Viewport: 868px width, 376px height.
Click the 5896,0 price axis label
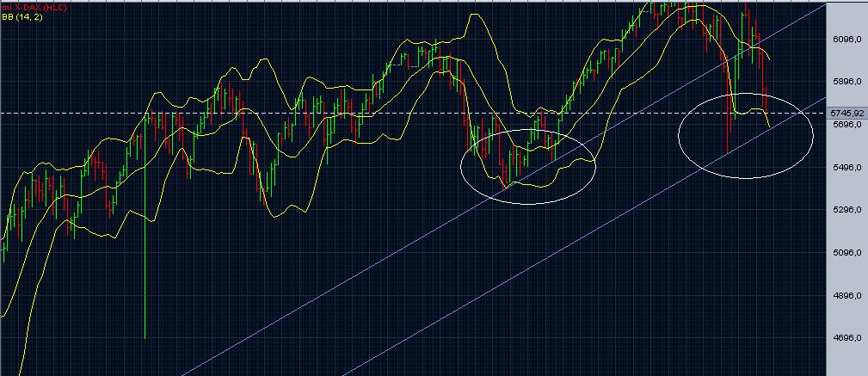tap(847, 82)
